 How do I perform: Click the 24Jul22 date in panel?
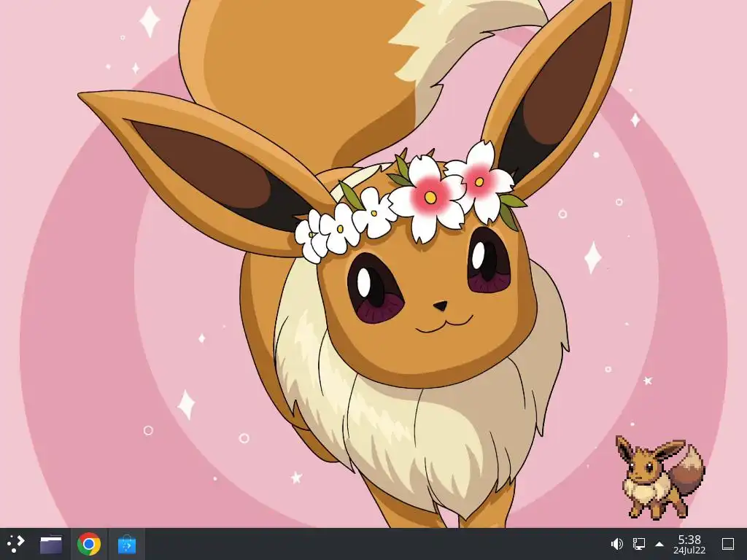pos(689,551)
